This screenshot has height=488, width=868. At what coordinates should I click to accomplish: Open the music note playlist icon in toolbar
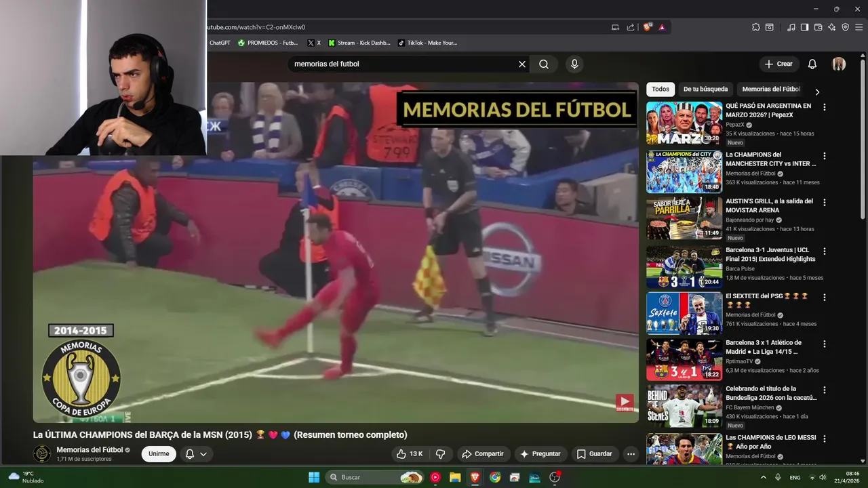click(791, 27)
